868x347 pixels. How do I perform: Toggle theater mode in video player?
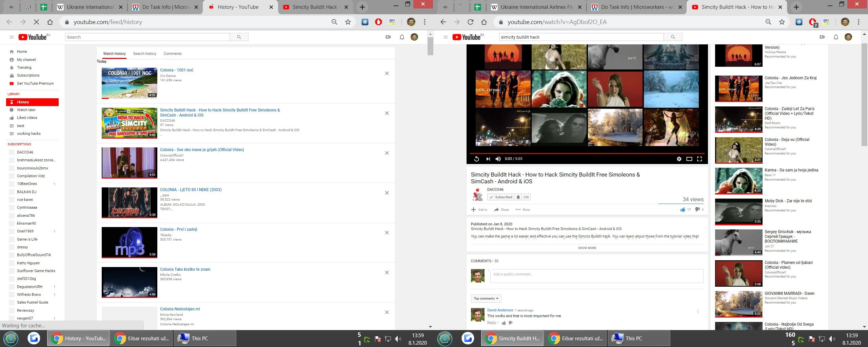tap(689, 159)
